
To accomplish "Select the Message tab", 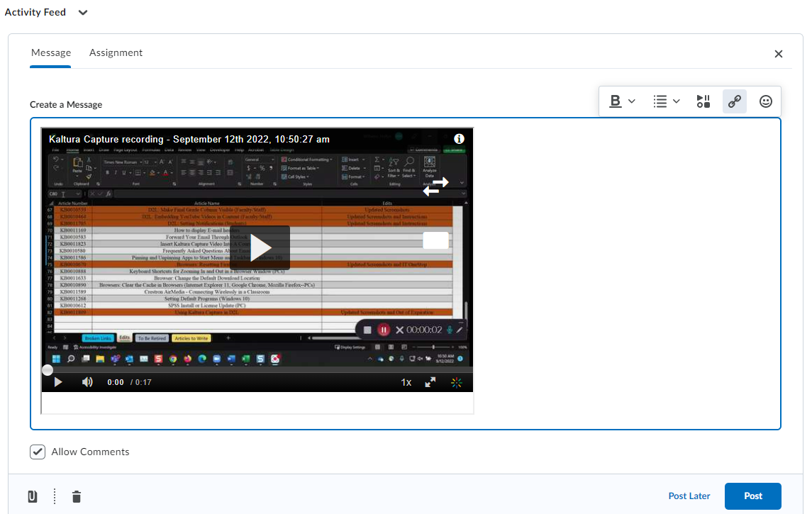I will point(50,52).
